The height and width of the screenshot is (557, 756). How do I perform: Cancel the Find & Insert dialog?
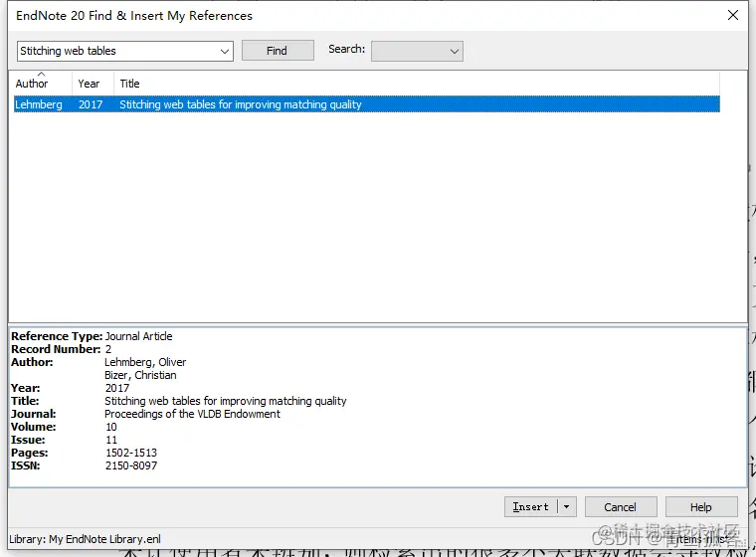pos(621,507)
